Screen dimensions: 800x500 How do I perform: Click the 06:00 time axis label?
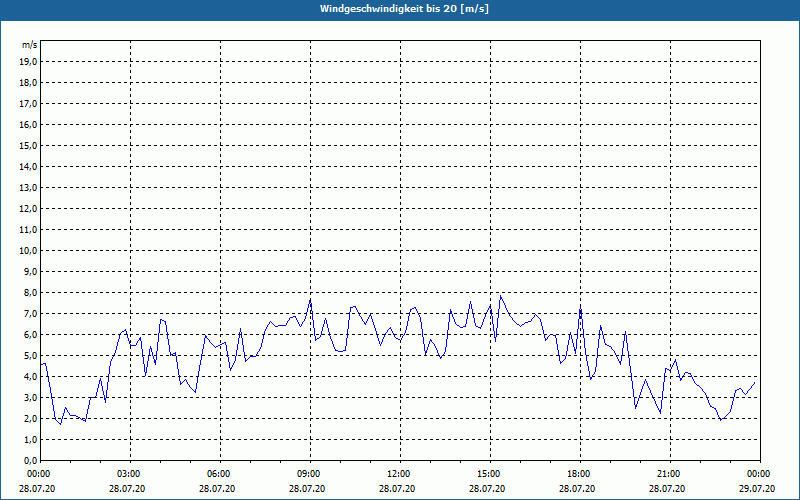tap(217, 474)
